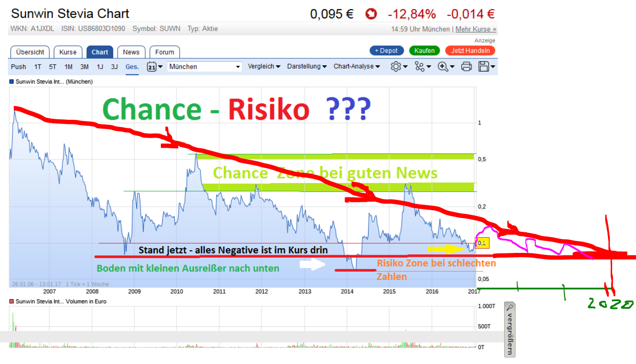Viewport: 636px width, 364px height.
Task: Click the yellow 0,1 current price marker
Action: coord(482,243)
